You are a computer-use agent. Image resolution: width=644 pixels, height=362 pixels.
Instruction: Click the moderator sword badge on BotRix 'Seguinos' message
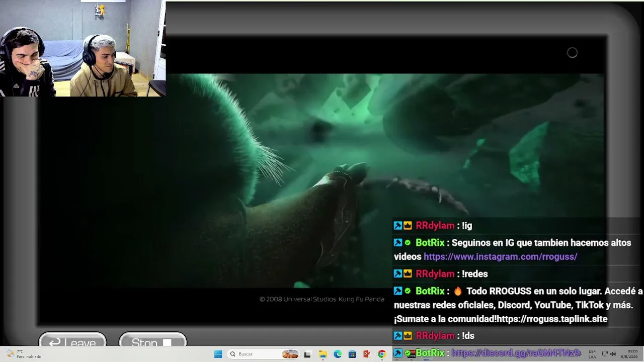tap(398, 243)
